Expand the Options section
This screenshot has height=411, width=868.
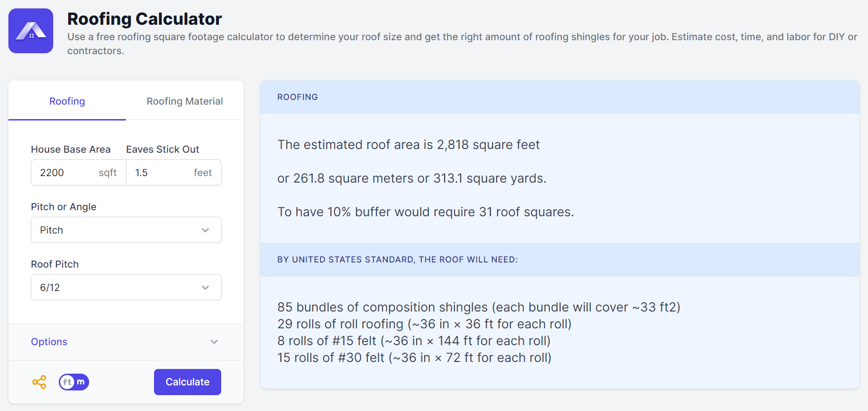point(125,342)
